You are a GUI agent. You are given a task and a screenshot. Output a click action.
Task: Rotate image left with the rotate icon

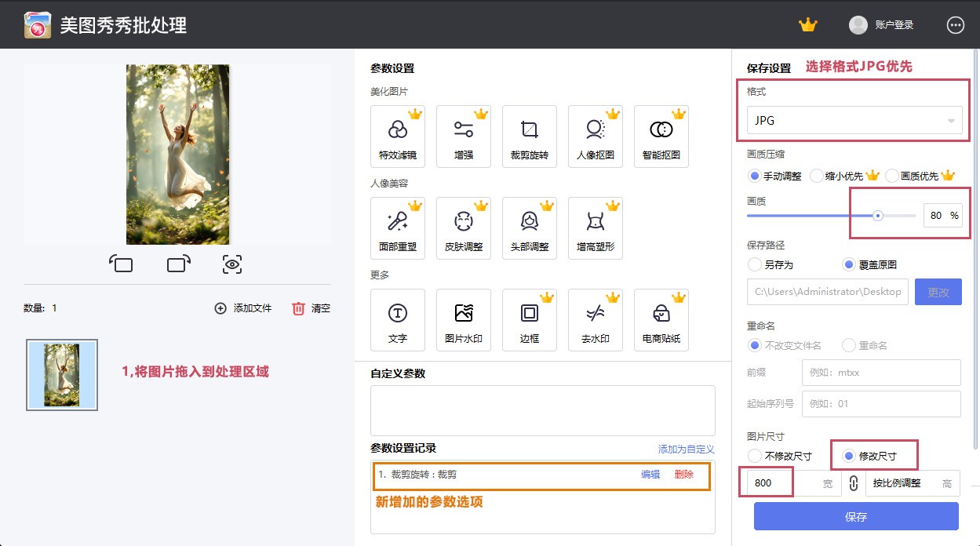(121, 264)
